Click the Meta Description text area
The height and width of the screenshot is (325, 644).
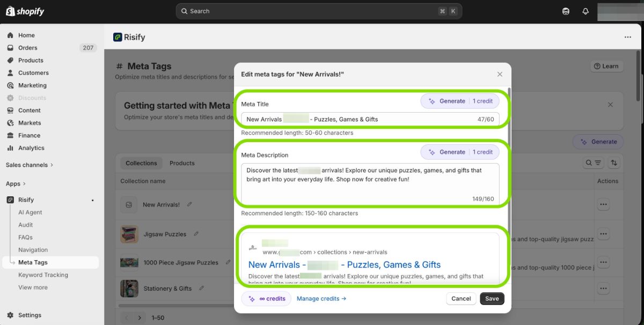(x=370, y=183)
